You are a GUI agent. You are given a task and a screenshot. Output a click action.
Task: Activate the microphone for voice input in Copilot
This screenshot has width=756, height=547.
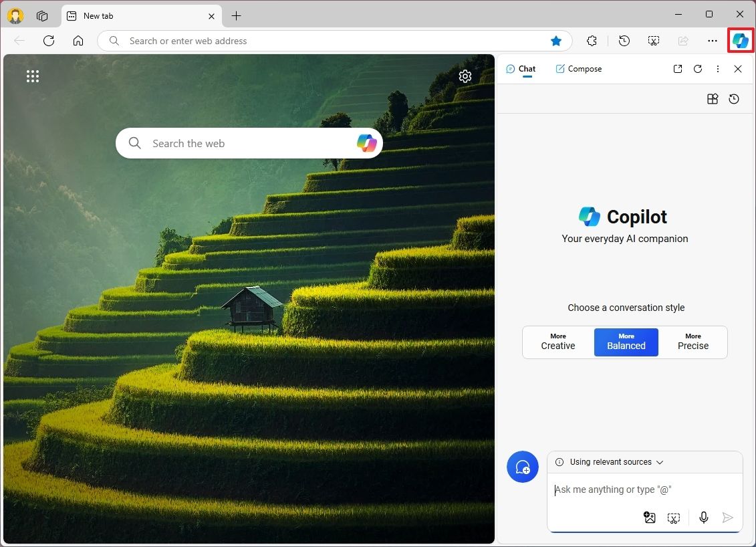point(703,517)
